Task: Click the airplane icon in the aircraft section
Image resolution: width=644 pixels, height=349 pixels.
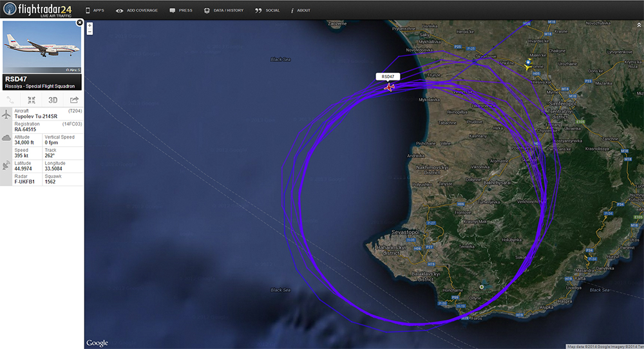Action: [6, 114]
